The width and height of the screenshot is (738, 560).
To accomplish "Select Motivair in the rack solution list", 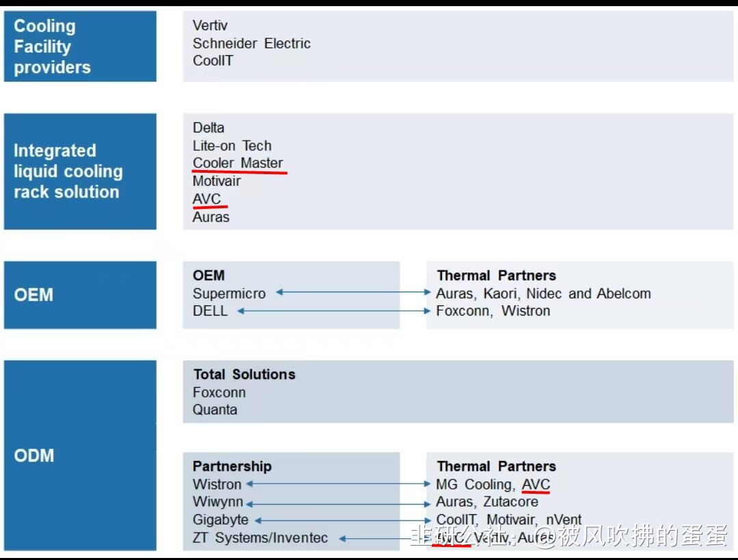I will (x=217, y=181).
